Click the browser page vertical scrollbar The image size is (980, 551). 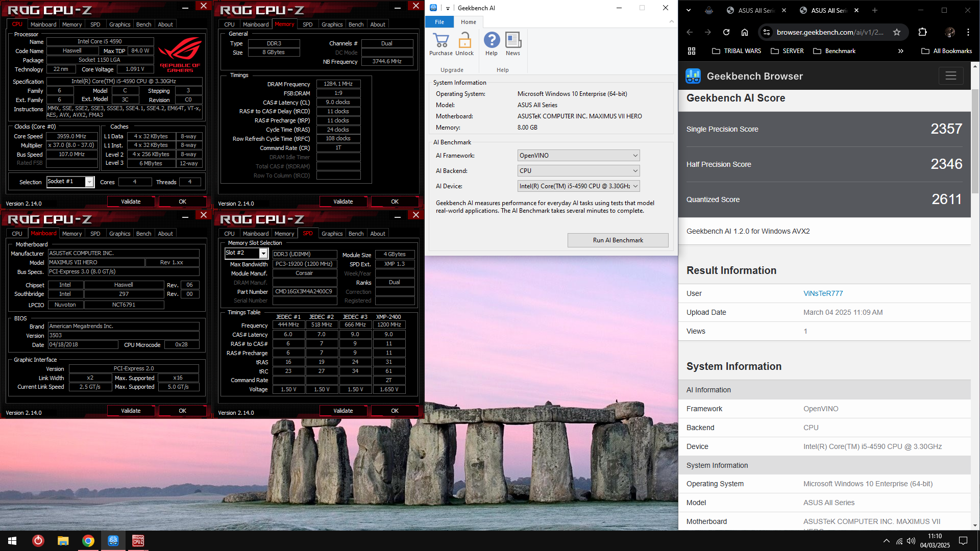pos(975,142)
